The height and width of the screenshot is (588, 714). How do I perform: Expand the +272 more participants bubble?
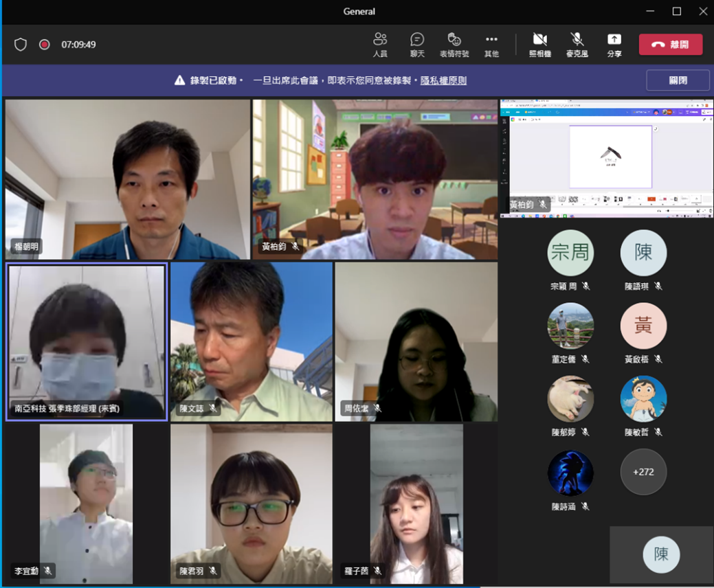tap(643, 472)
